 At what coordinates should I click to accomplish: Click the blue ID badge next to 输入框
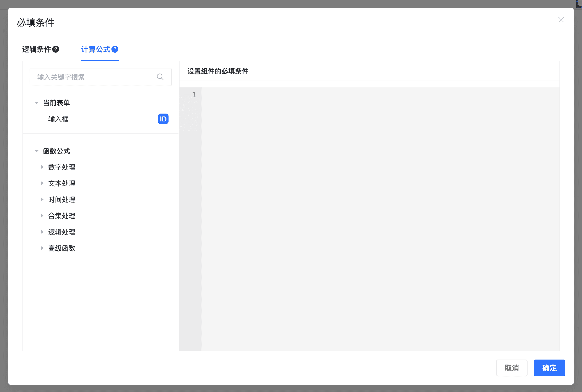(163, 119)
